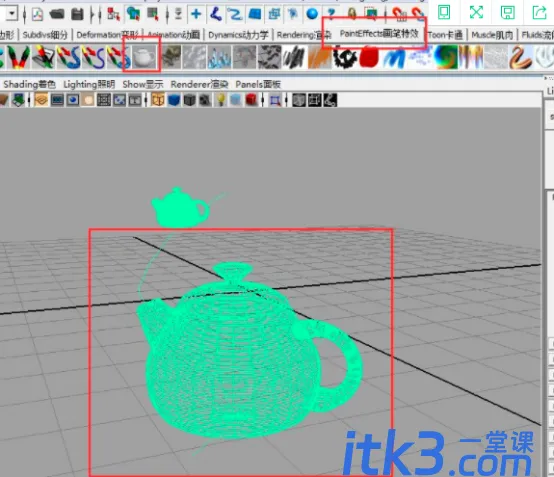This screenshot has width=554, height=477.
Task: Toggle wireframe display cube icon
Action: [158, 100]
